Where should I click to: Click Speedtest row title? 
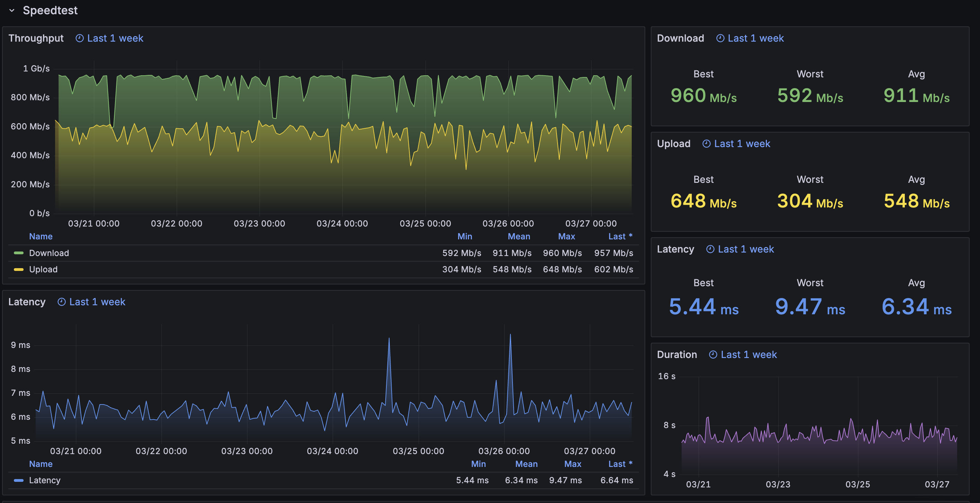50,11
